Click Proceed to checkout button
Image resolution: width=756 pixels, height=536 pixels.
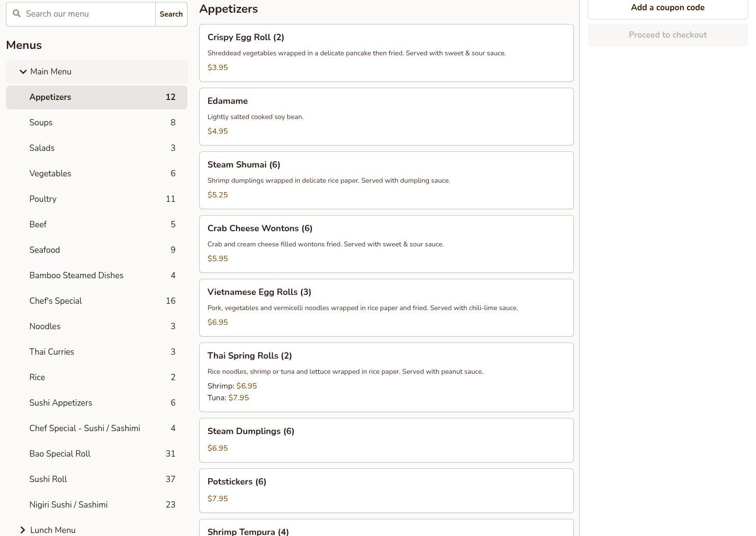pos(667,35)
